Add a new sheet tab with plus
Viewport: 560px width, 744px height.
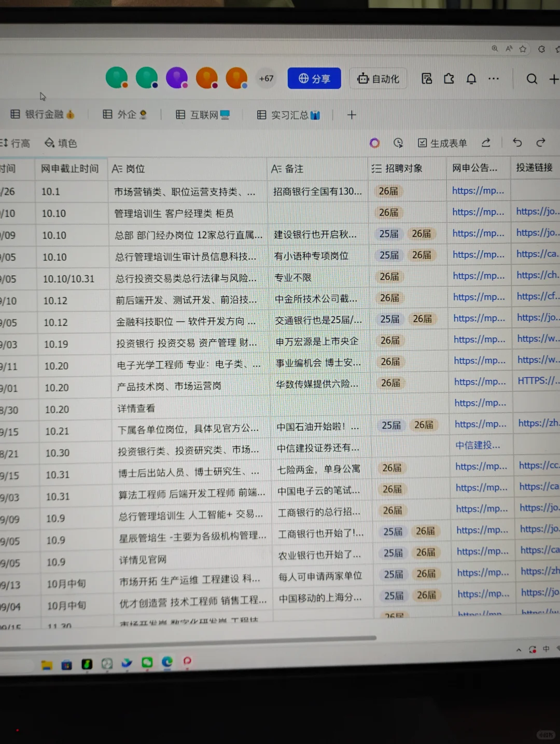click(352, 115)
